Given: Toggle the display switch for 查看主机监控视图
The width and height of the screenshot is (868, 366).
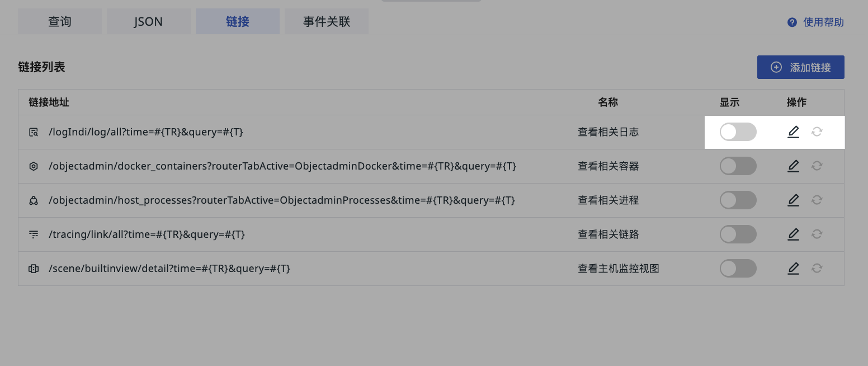Looking at the screenshot, I should pos(738,269).
